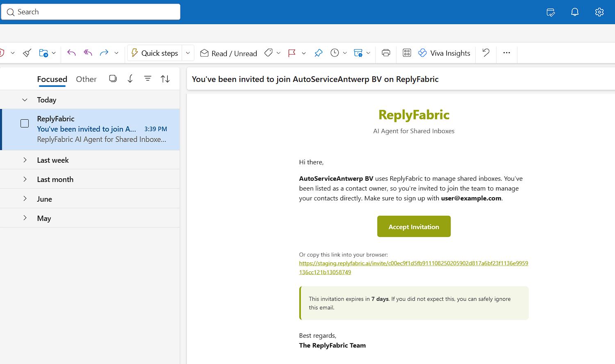Screen dimensions: 615x364
Task: Open the Snooze dropdown arrow
Action: coord(345,53)
